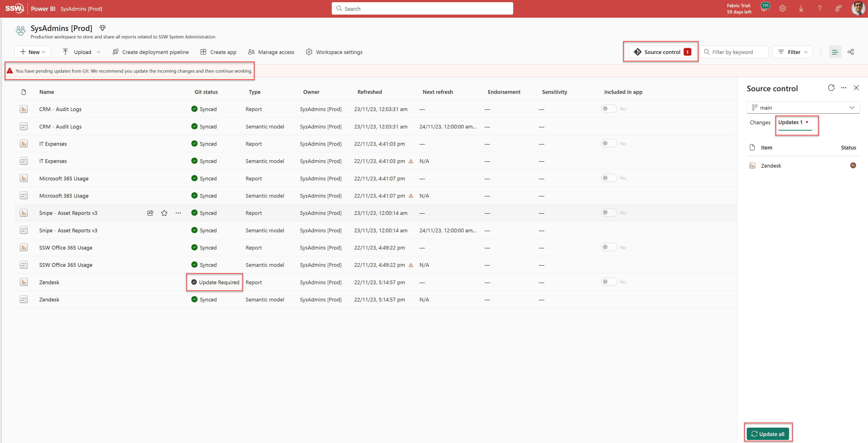Share the Snipe - Asset Reports v3 report

150,213
